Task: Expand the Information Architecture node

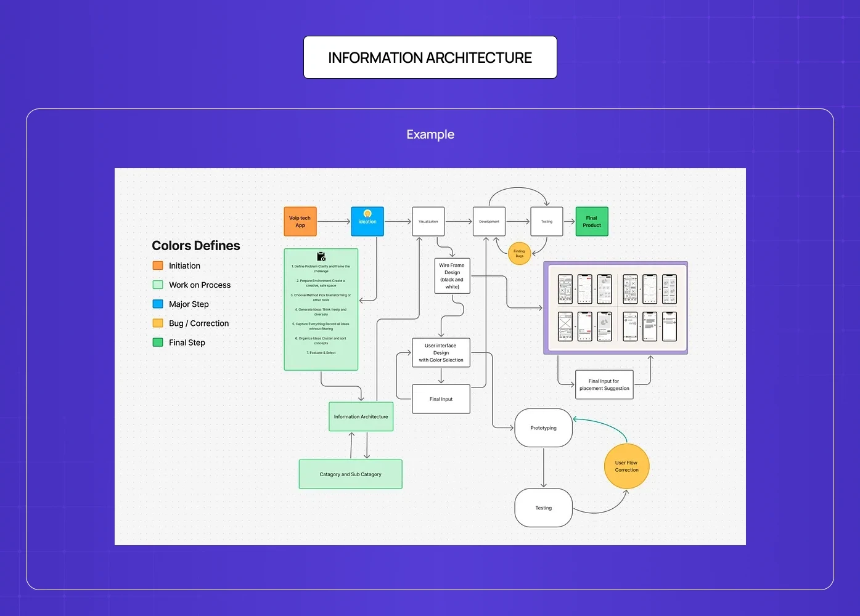Action: coord(361,416)
